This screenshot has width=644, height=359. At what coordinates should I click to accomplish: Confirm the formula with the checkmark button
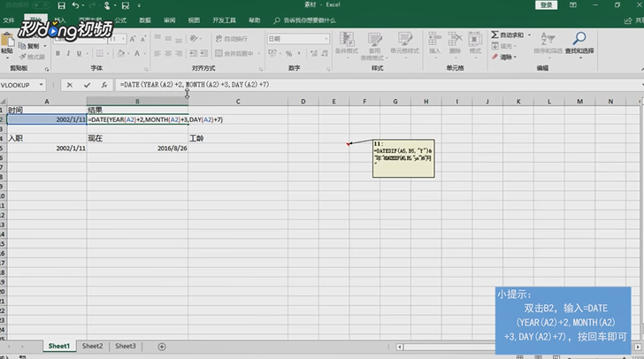coord(87,85)
